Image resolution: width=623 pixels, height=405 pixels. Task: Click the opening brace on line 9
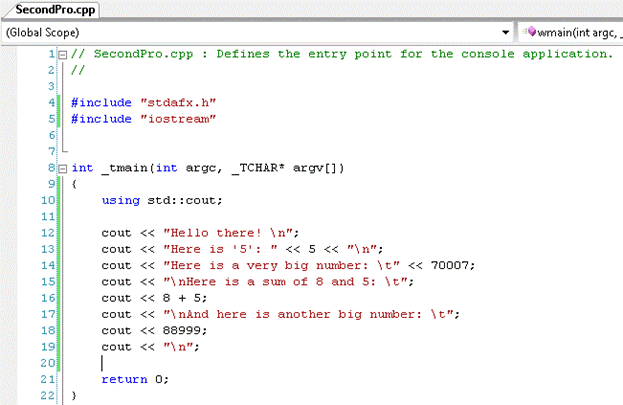[x=74, y=184]
